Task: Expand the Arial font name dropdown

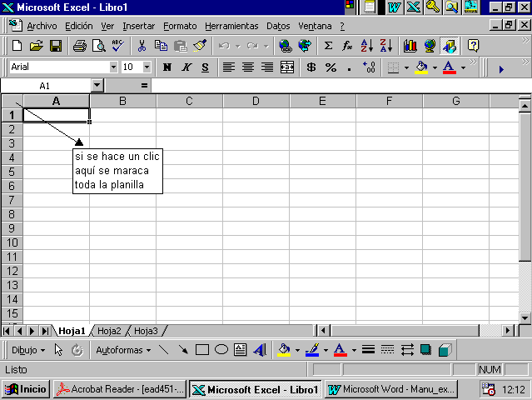Action: click(x=114, y=67)
